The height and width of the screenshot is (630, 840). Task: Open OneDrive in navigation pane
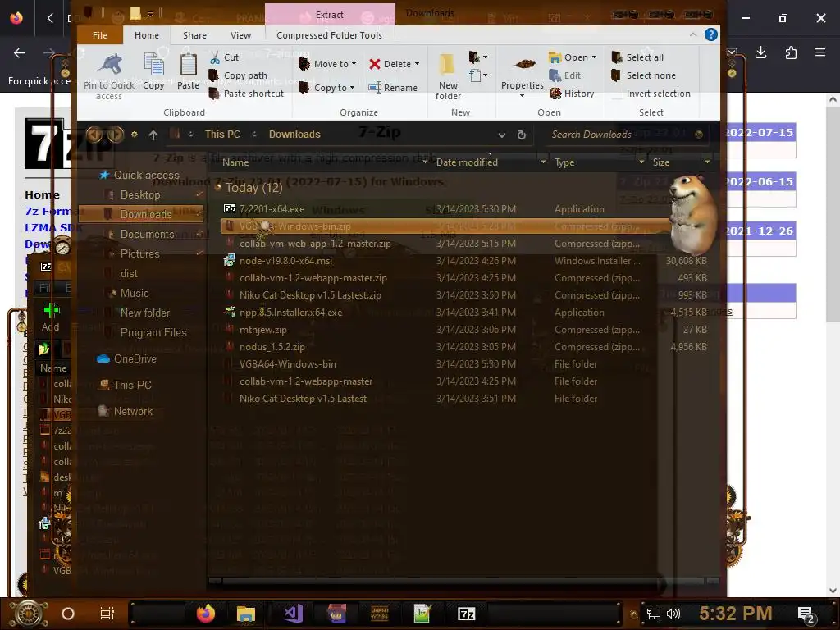point(135,358)
